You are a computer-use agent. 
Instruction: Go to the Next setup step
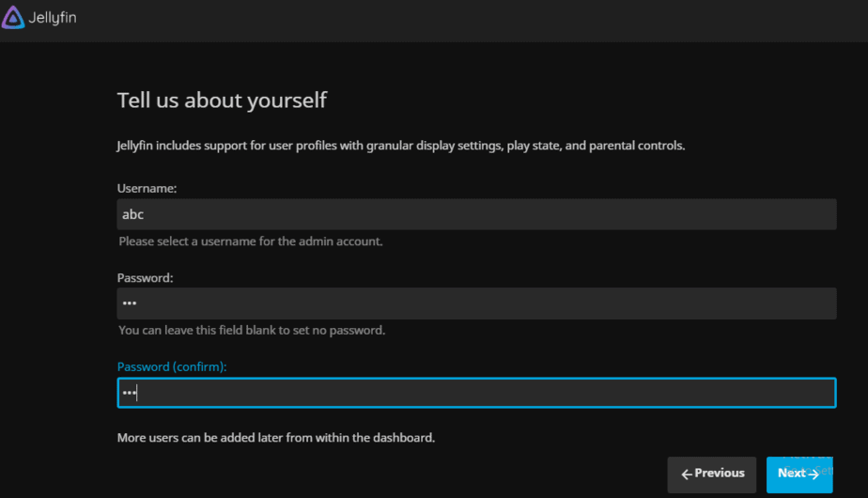coord(798,474)
